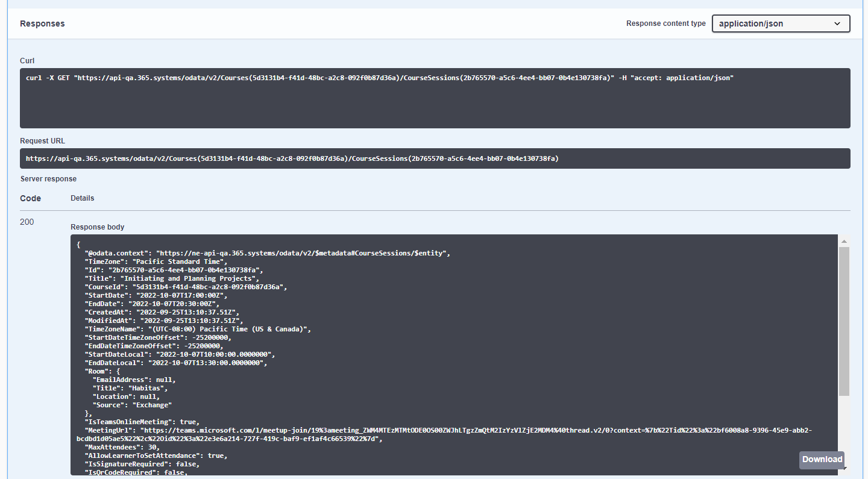Click the scrollbar up arrow in response body
This screenshot has height=479, width=868.
coord(844,242)
